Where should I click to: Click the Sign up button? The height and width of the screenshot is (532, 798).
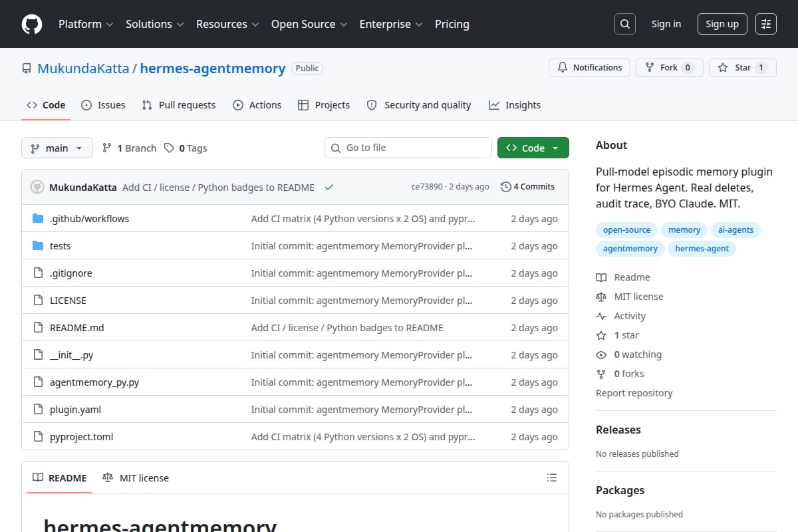click(x=722, y=24)
